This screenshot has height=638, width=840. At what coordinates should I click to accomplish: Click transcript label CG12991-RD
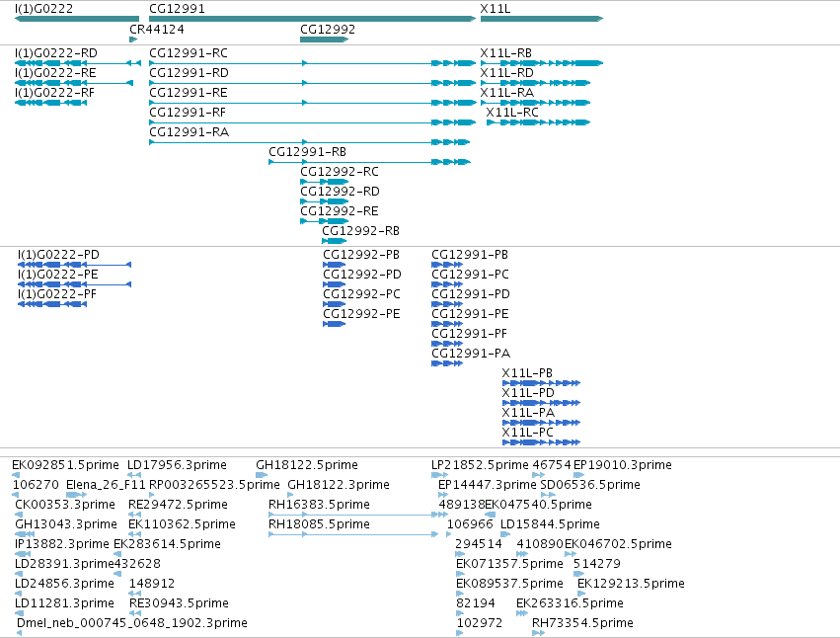[190, 73]
